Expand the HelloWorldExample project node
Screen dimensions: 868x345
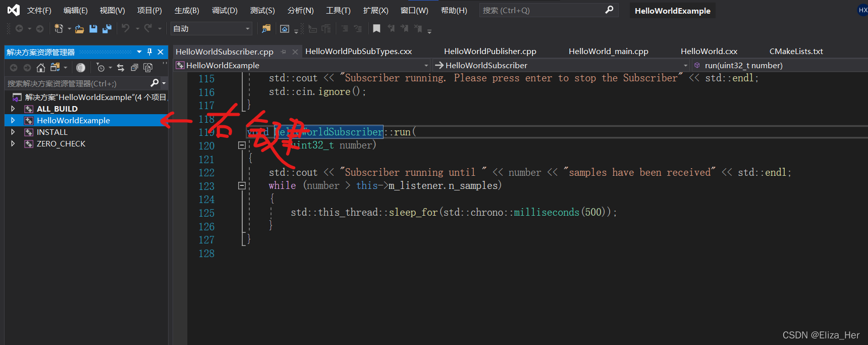13,120
